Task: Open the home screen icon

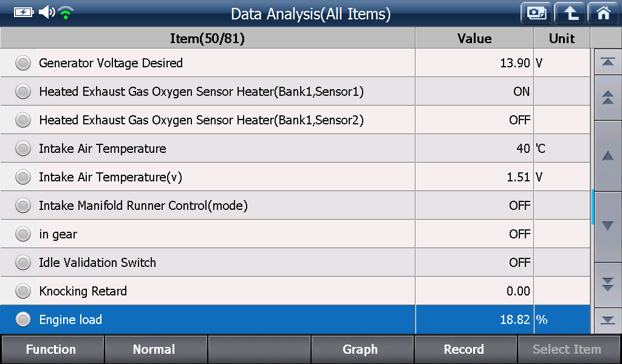Action: (x=603, y=13)
